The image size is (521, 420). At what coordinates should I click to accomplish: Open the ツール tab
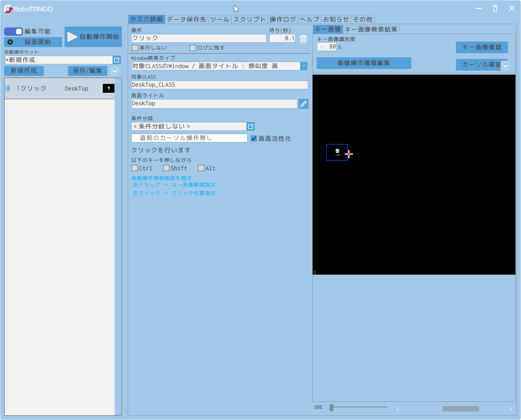(x=219, y=19)
